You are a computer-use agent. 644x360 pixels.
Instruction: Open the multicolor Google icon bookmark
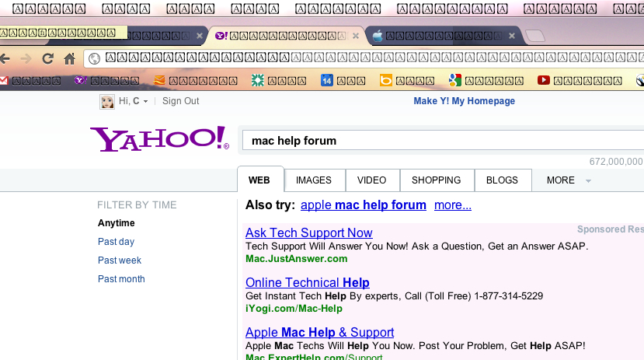[455, 80]
